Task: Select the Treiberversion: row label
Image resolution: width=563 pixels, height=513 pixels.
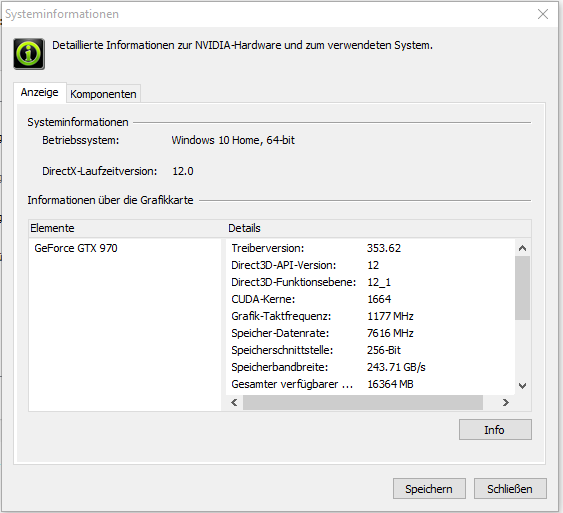Action: [267, 248]
